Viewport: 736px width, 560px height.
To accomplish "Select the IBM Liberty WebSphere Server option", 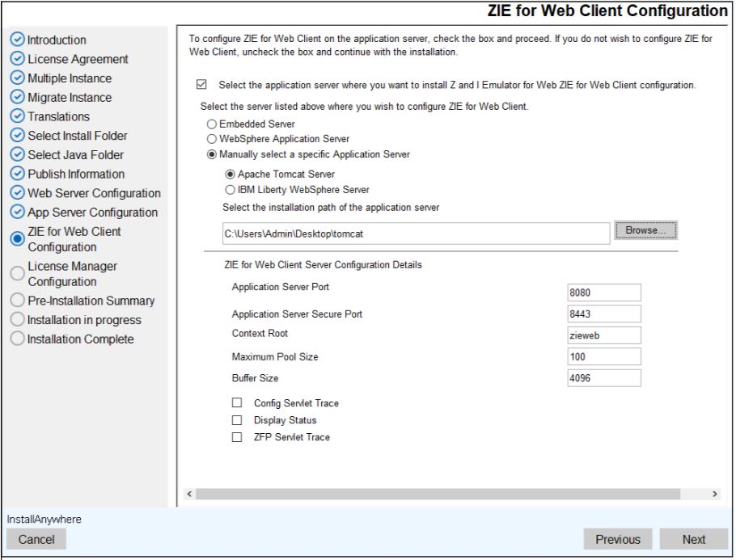I will coord(230,190).
